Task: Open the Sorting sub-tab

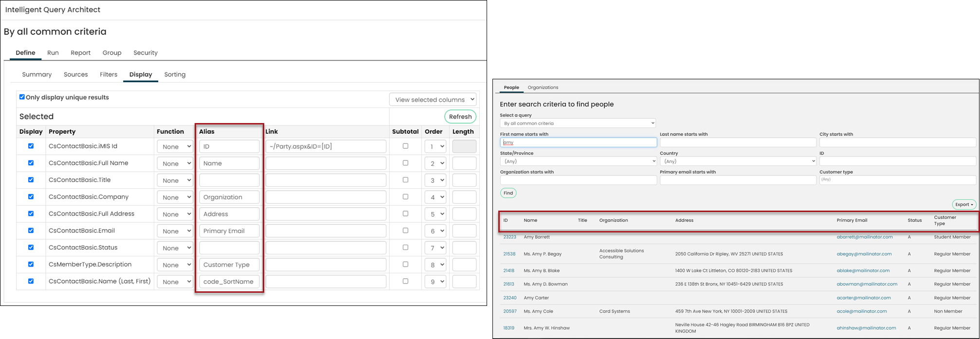Action: click(175, 74)
